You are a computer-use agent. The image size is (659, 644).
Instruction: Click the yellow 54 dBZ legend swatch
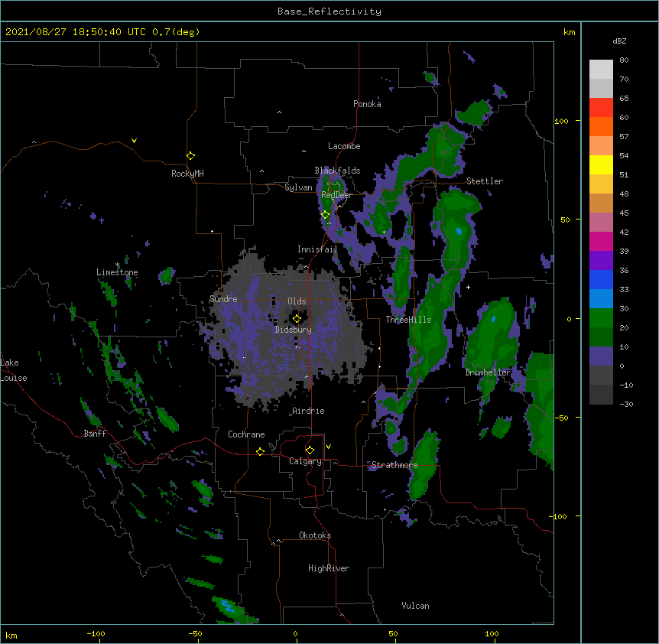coord(601,164)
